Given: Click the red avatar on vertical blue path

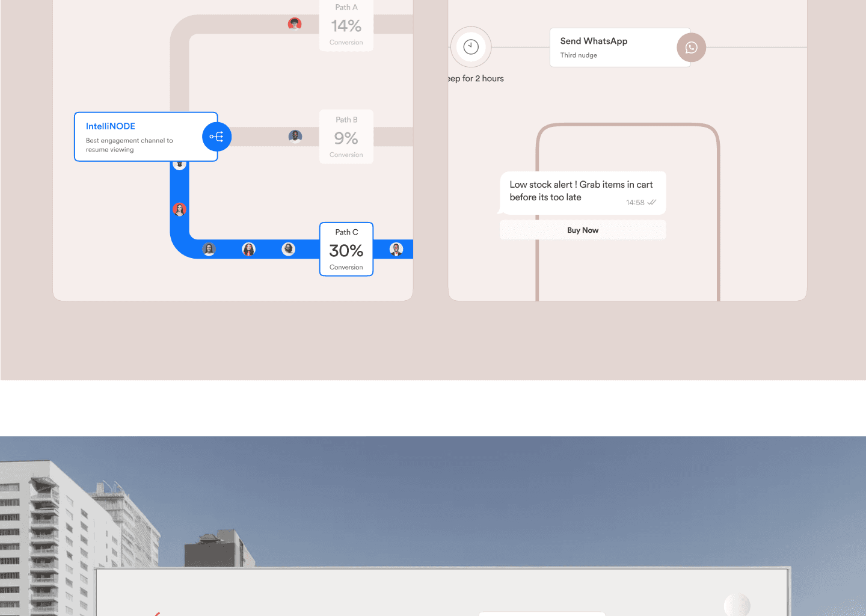Looking at the screenshot, I should click(x=179, y=209).
